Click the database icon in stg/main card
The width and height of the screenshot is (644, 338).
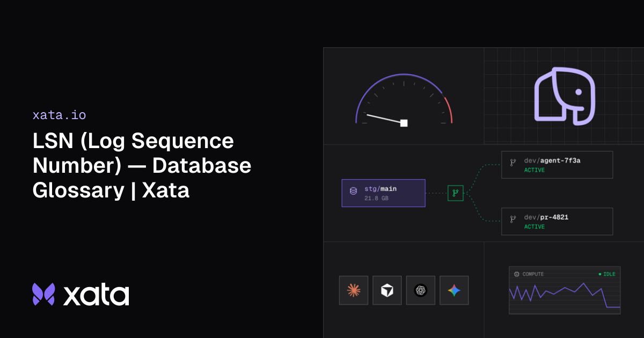tap(353, 190)
